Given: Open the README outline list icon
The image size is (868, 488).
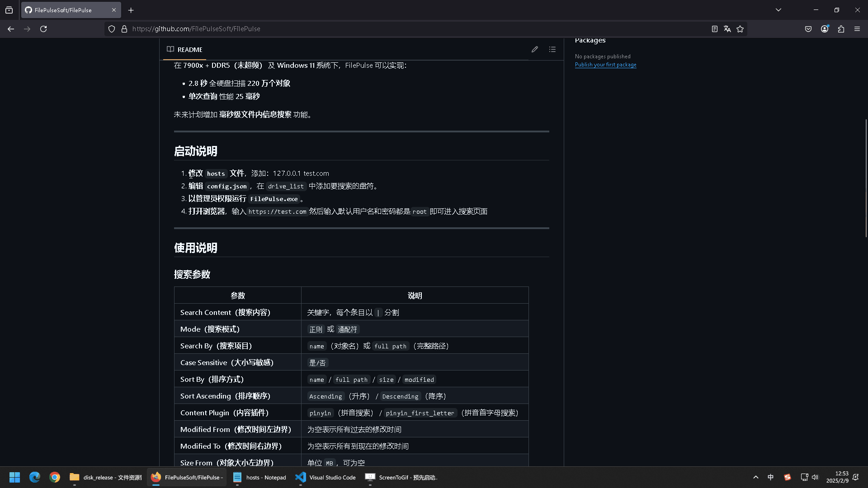Looking at the screenshot, I should coord(552,49).
